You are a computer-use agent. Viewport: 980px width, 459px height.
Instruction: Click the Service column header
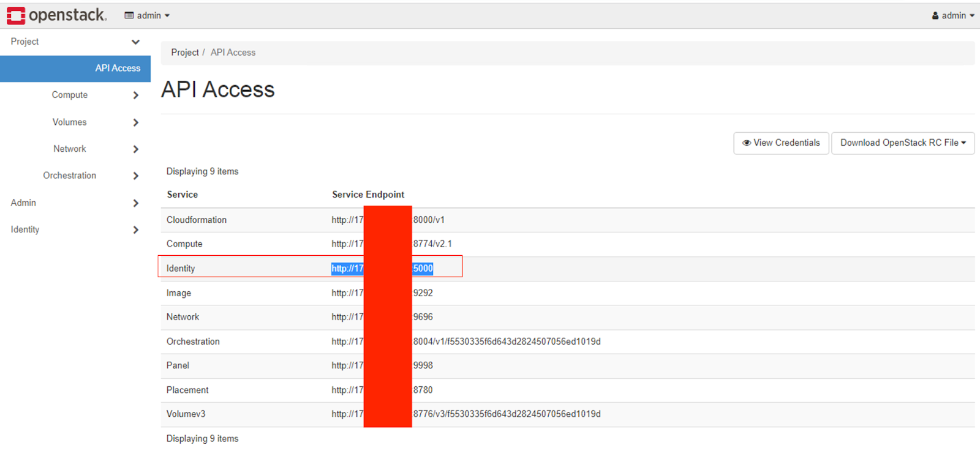tap(183, 195)
